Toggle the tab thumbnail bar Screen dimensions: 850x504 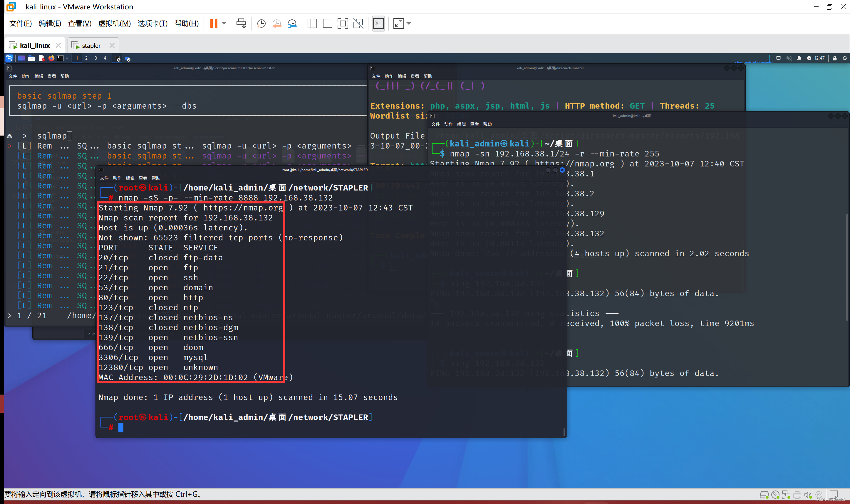click(327, 23)
